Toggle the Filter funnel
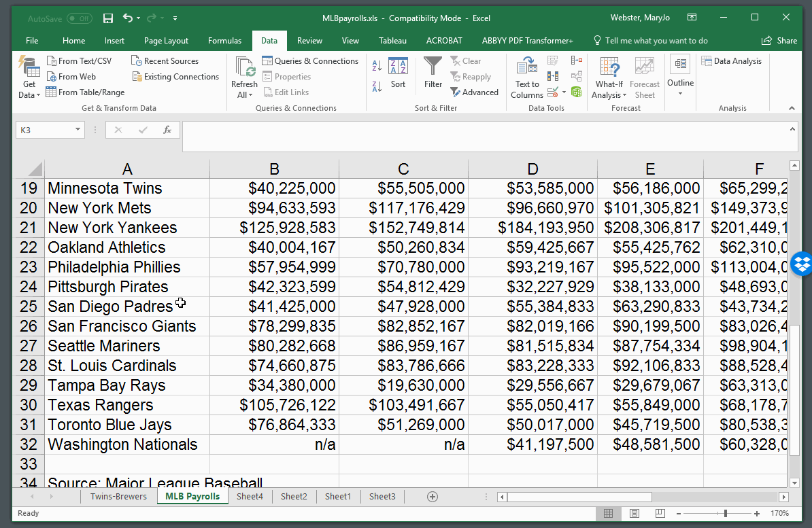This screenshot has height=528, width=812. pyautogui.click(x=433, y=73)
